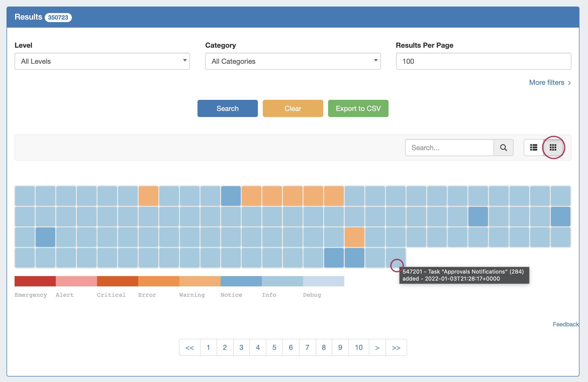Viewport: 588px width, 382px height.
Task: Jump to the last page (>>)
Action: pyautogui.click(x=396, y=347)
